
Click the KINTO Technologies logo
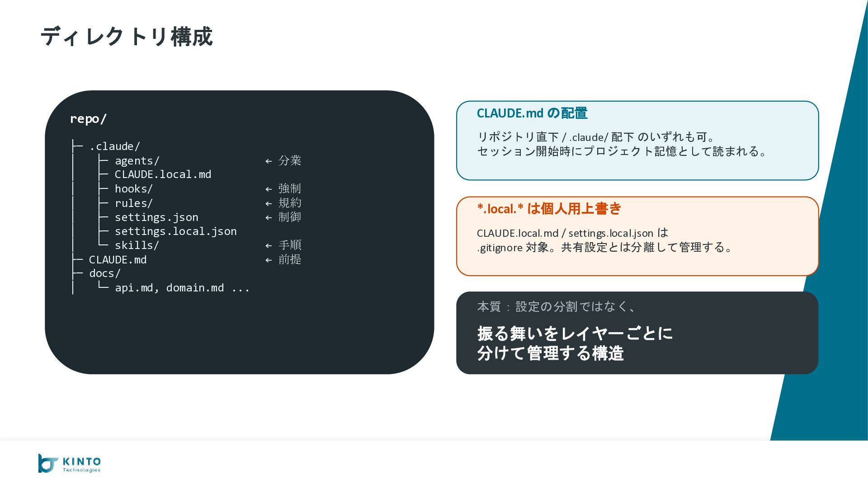pyautogui.click(x=69, y=464)
